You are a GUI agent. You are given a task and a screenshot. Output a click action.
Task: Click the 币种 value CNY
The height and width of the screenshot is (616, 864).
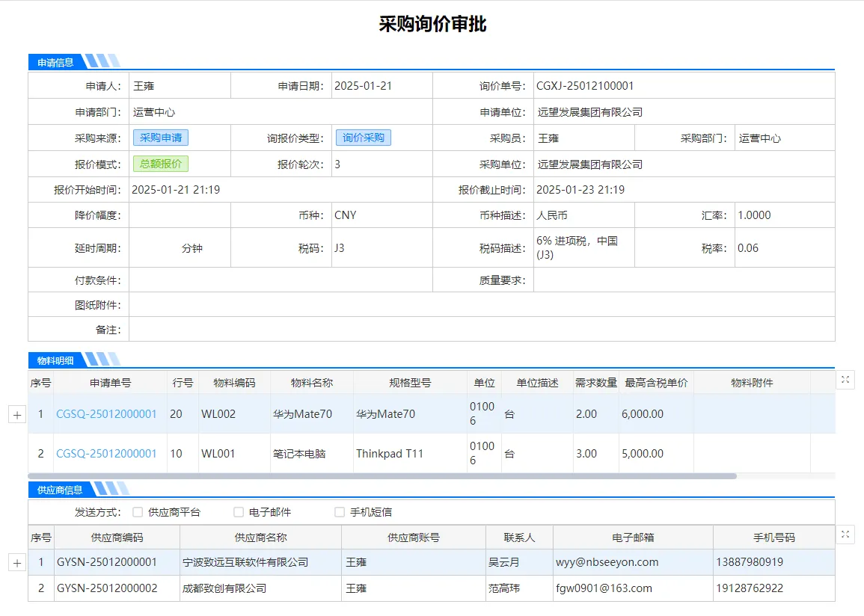[346, 215]
